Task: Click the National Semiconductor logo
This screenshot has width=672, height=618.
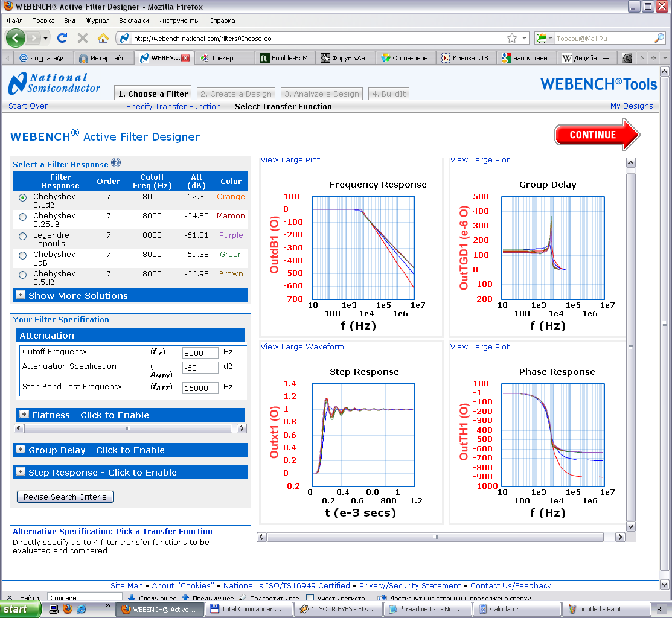Action: (x=54, y=83)
